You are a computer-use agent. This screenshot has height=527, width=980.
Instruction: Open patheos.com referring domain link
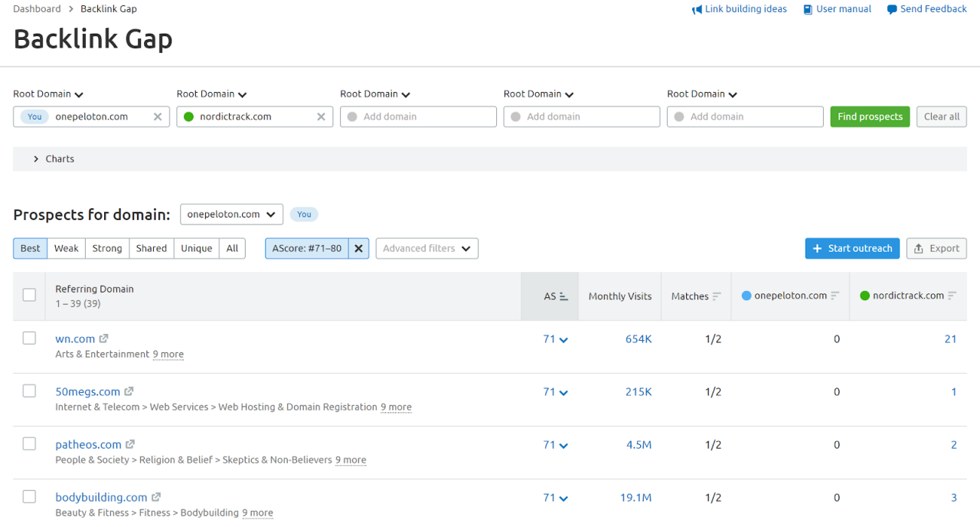(x=88, y=444)
